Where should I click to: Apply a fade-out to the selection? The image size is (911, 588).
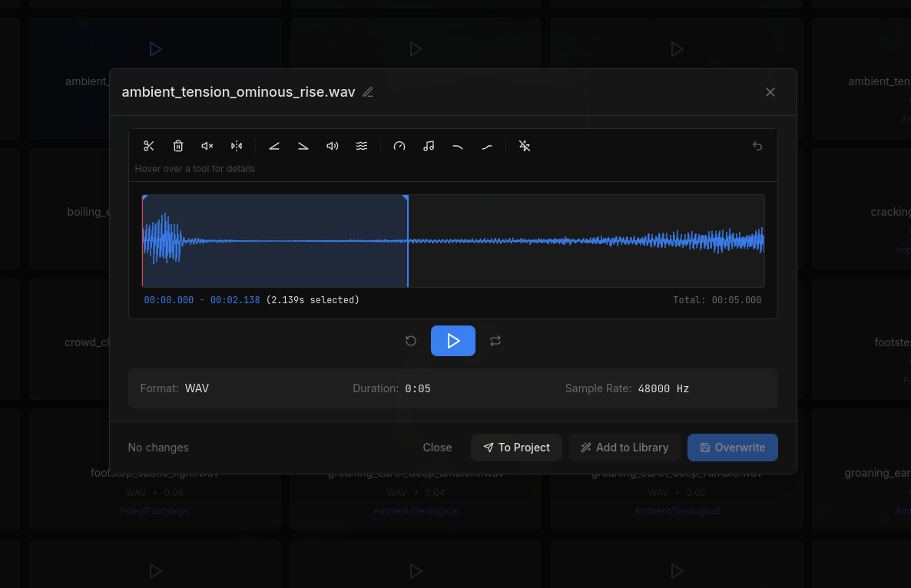click(303, 146)
